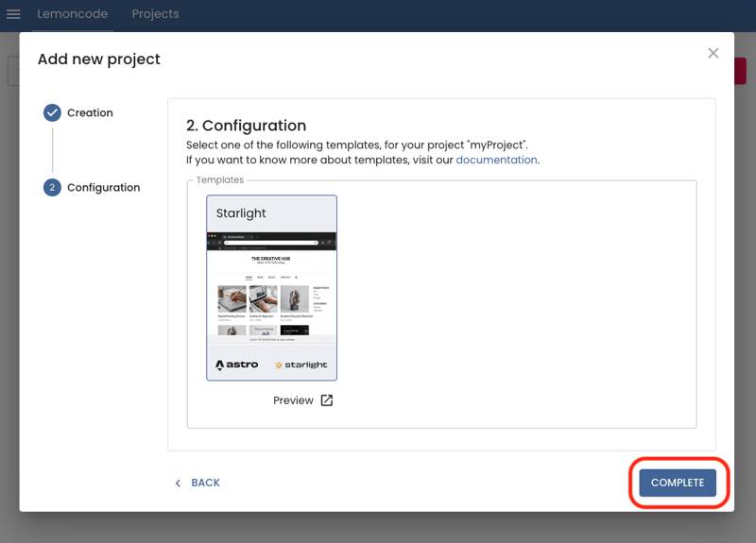This screenshot has height=543, width=756.
Task: Open the documentation link
Action: tap(496, 160)
